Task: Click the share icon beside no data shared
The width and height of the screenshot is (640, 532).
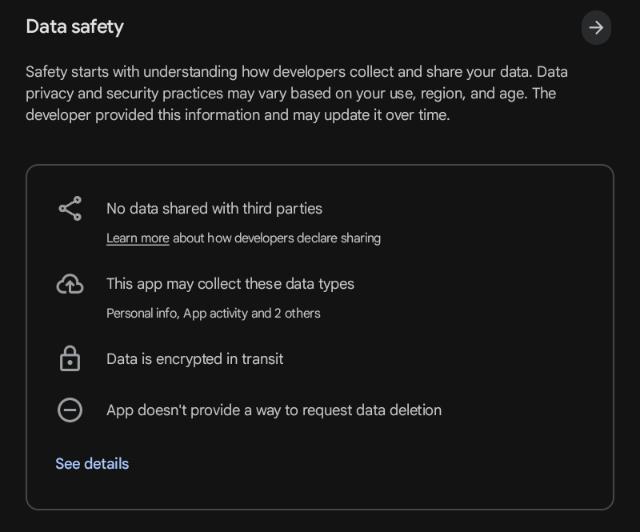Action: point(70,209)
